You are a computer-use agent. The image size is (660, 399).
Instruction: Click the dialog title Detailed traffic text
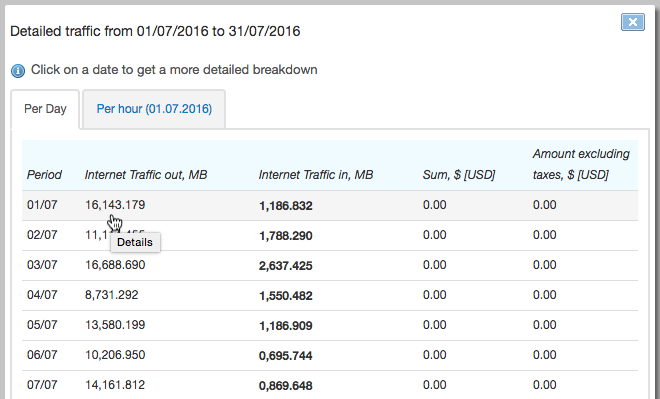click(155, 31)
